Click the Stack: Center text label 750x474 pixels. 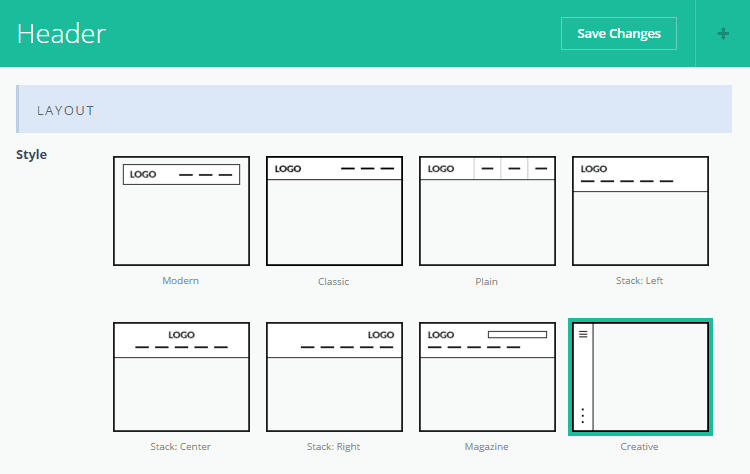coord(181,447)
